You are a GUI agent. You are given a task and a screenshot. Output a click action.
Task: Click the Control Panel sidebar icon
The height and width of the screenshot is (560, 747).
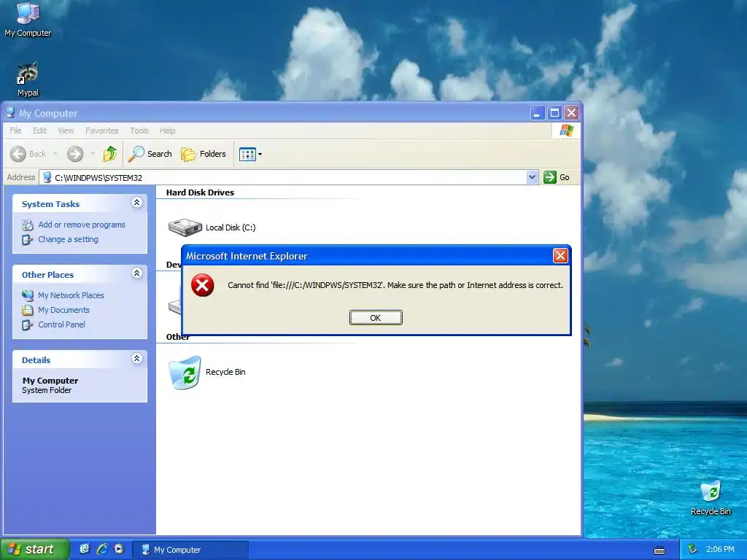(27, 324)
